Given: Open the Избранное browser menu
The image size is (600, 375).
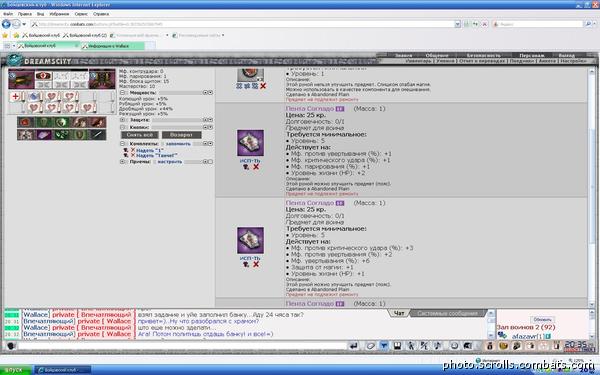Looking at the screenshot, I should [x=59, y=14].
